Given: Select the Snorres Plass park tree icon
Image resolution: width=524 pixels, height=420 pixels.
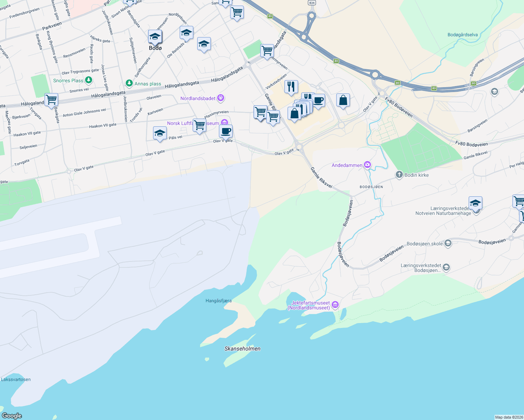Looking at the screenshot, I should [x=89, y=80].
